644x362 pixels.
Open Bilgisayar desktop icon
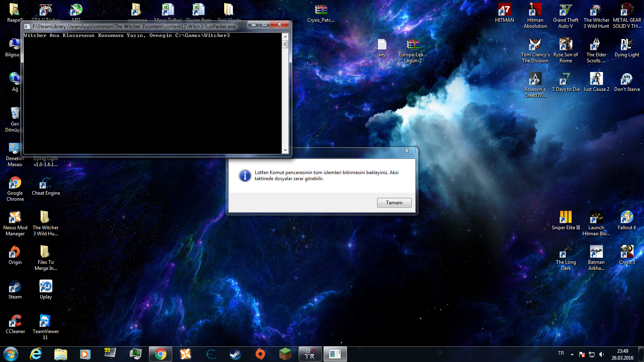pyautogui.click(x=13, y=47)
